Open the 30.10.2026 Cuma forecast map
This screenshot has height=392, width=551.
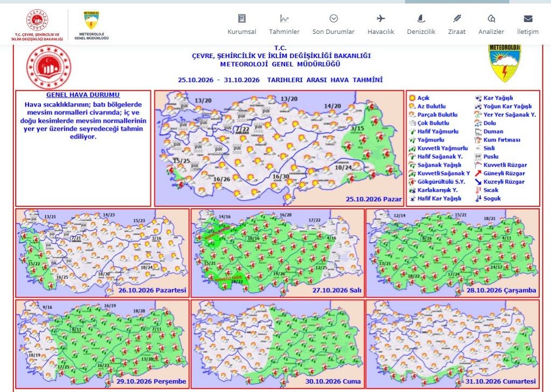coord(278,344)
